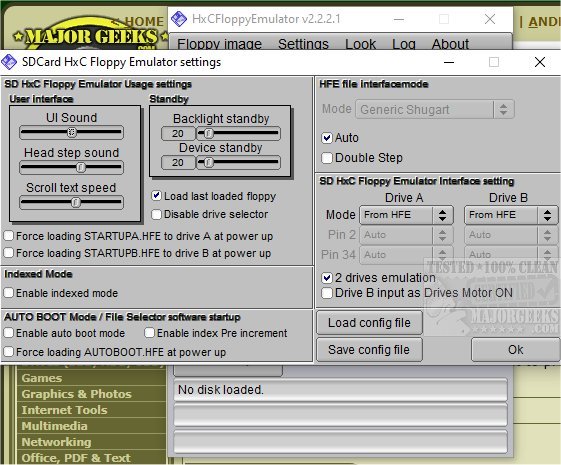The width and height of the screenshot is (561, 465).
Task: Click Backlight standby value field
Action: (x=178, y=133)
